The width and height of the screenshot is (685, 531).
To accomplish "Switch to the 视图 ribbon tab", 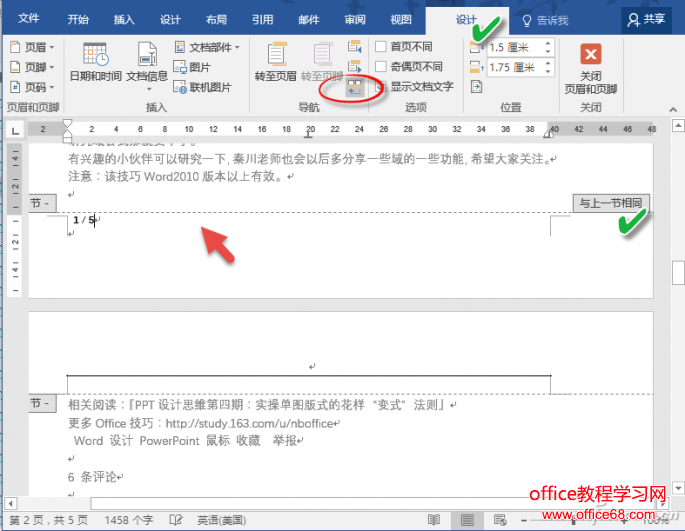I will (x=401, y=20).
